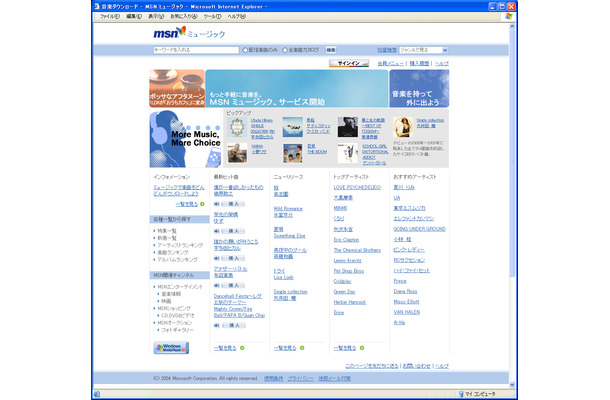Open Coldplay artist link

[342, 281]
